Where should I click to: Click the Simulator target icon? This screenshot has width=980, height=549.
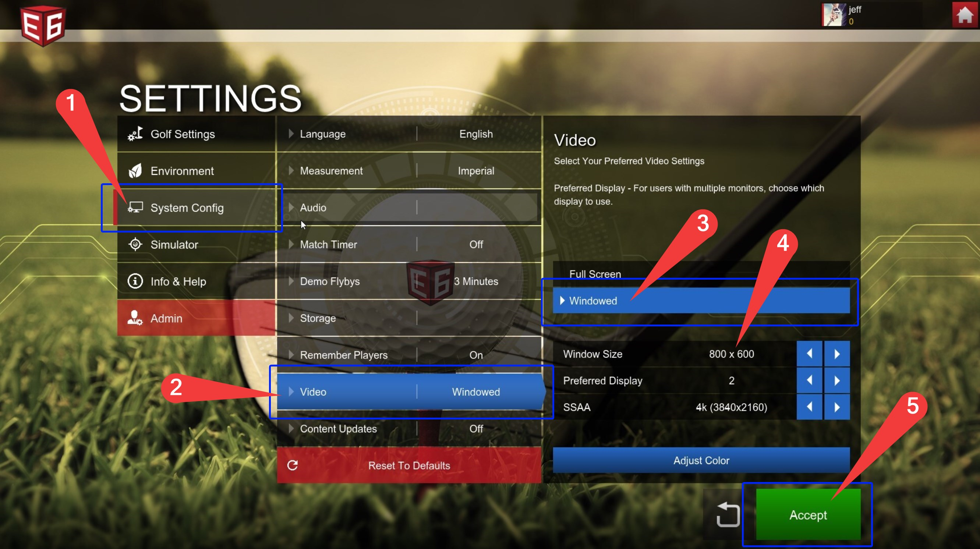[x=135, y=244]
